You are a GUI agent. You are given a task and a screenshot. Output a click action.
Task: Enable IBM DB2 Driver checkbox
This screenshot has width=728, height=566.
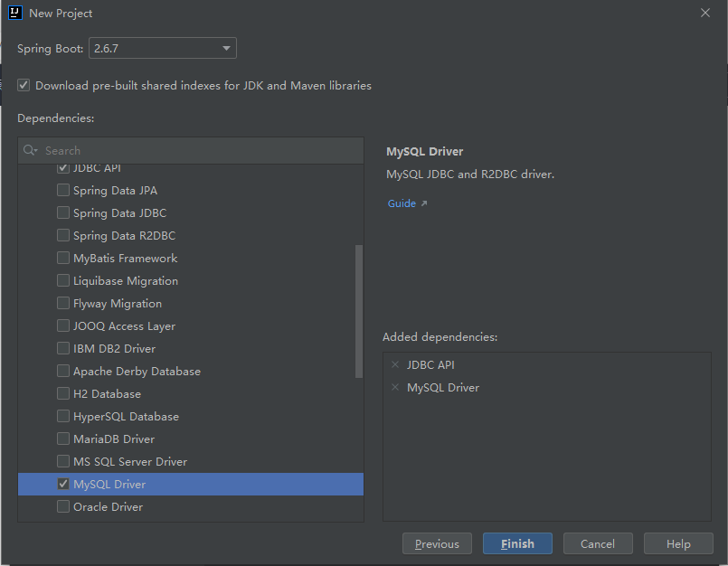pyautogui.click(x=63, y=348)
